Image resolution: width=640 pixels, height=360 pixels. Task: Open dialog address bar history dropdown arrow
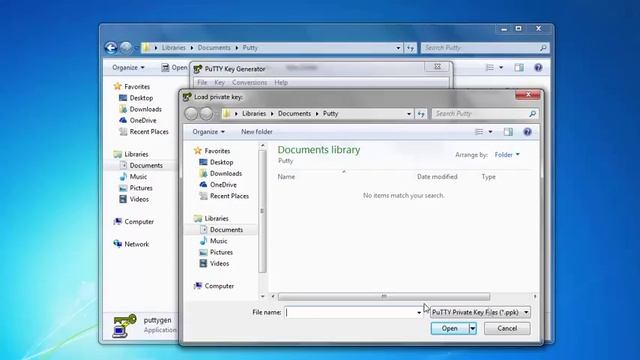point(409,114)
